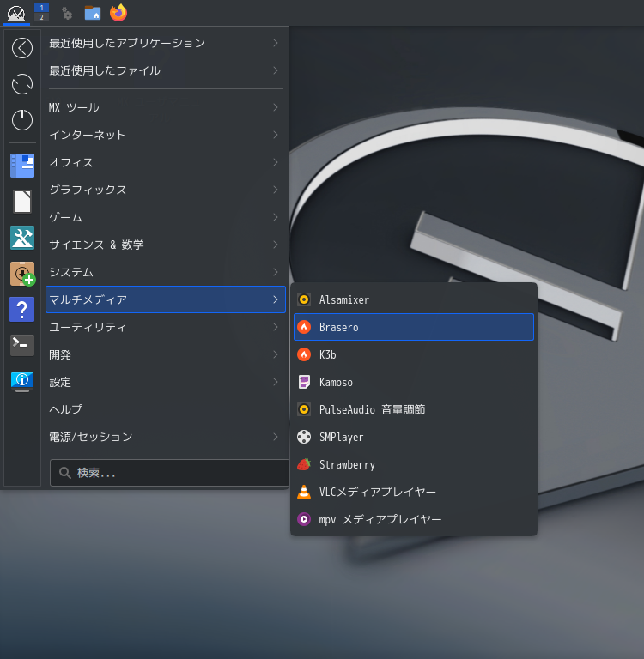644x659 pixels.
Task: Click the Kamoso purple icon
Action: tap(304, 382)
